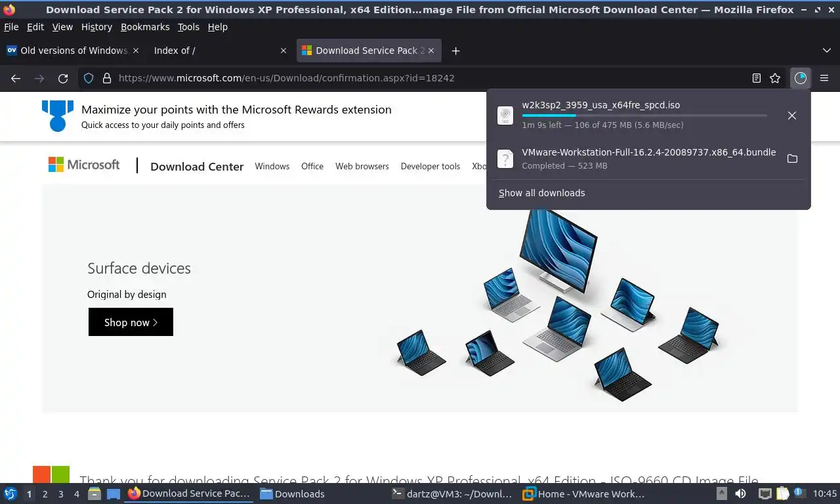This screenshot has width=840, height=504.
Task: Open the Windows nav link
Action: click(272, 167)
